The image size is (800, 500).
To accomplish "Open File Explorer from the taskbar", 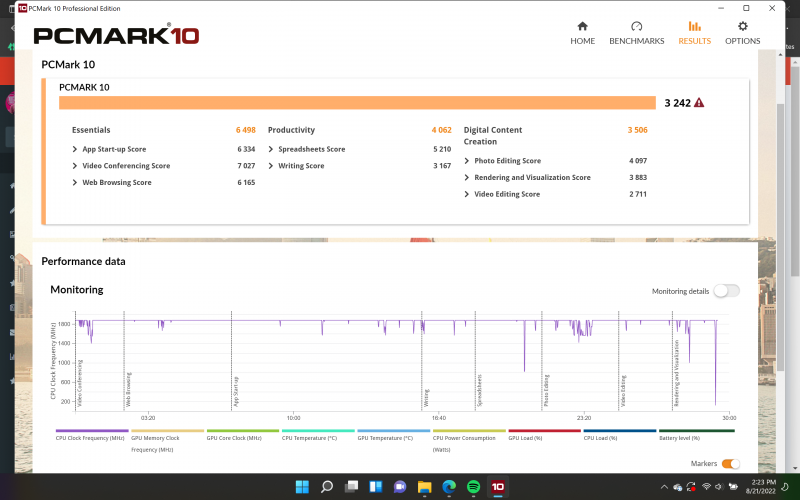I will [424, 487].
